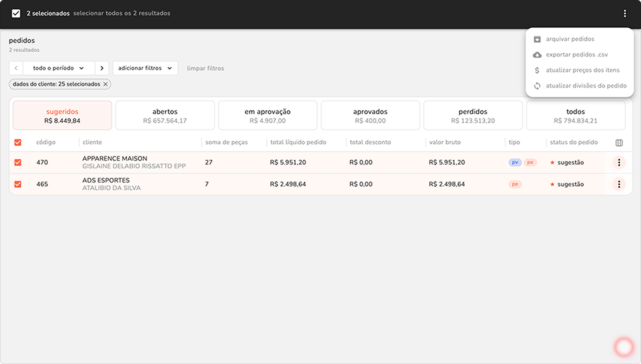Open the column settings icon in the table header
Screen dimensions: 641x364
click(619, 143)
